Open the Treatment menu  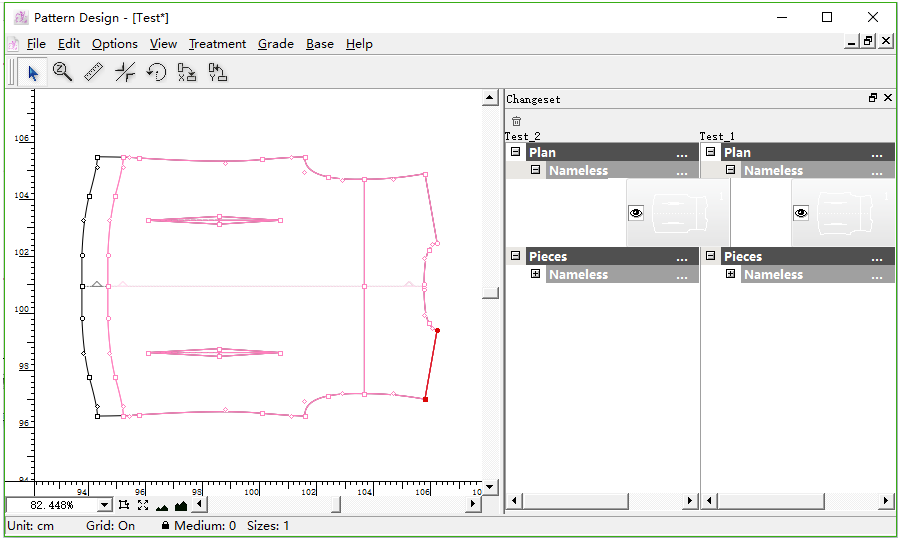pyautogui.click(x=217, y=44)
